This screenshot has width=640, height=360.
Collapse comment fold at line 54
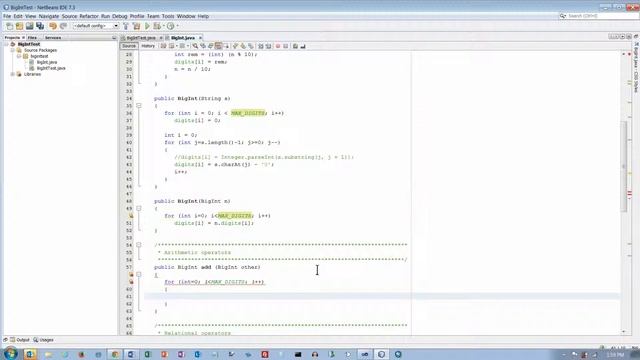click(x=139, y=245)
